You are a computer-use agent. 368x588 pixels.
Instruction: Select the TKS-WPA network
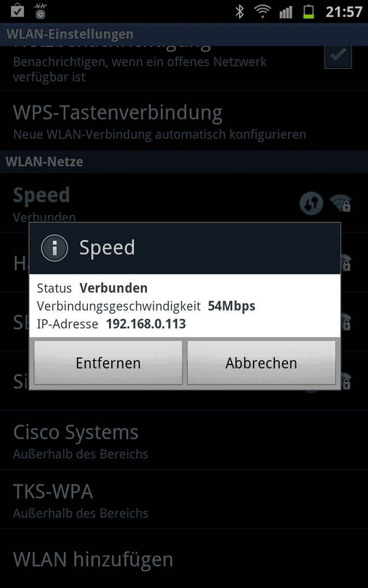tap(184, 499)
